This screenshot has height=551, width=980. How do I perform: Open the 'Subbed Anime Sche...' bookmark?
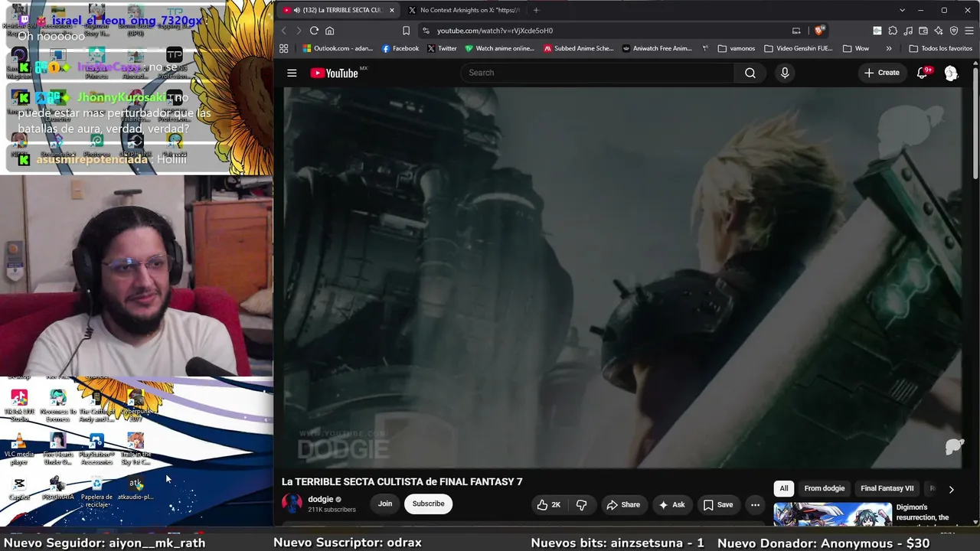[579, 48]
